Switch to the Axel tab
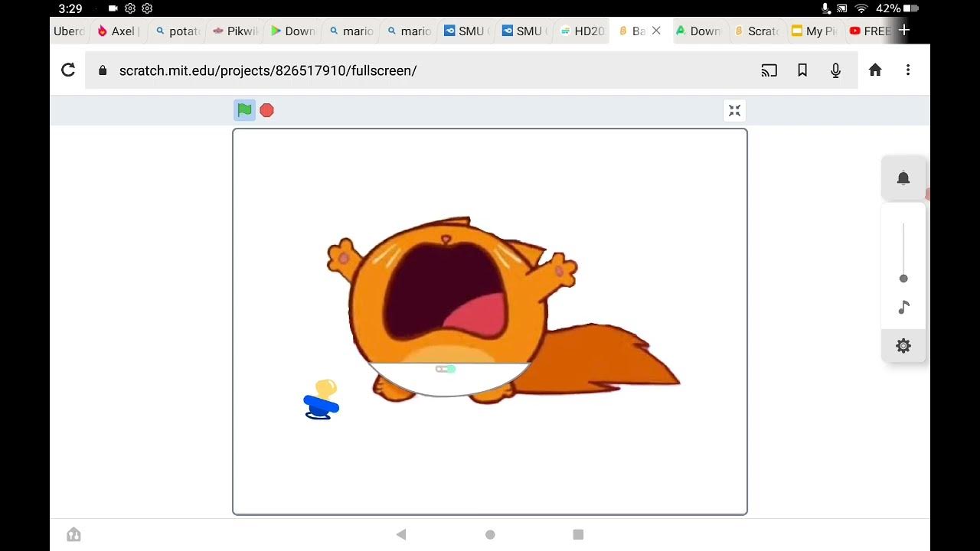Screen dimensions: 980x551 pos(119,31)
